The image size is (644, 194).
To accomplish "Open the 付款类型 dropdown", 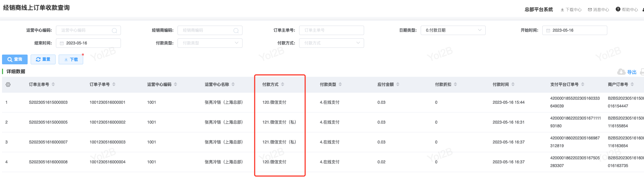I will [x=210, y=43].
